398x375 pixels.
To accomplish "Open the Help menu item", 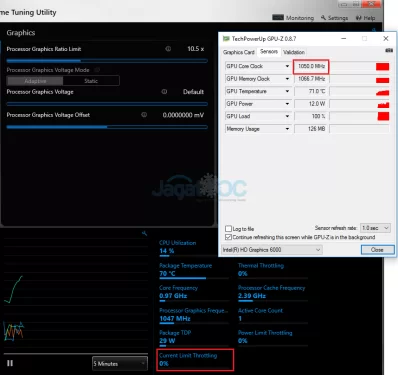I will pos(365,18).
